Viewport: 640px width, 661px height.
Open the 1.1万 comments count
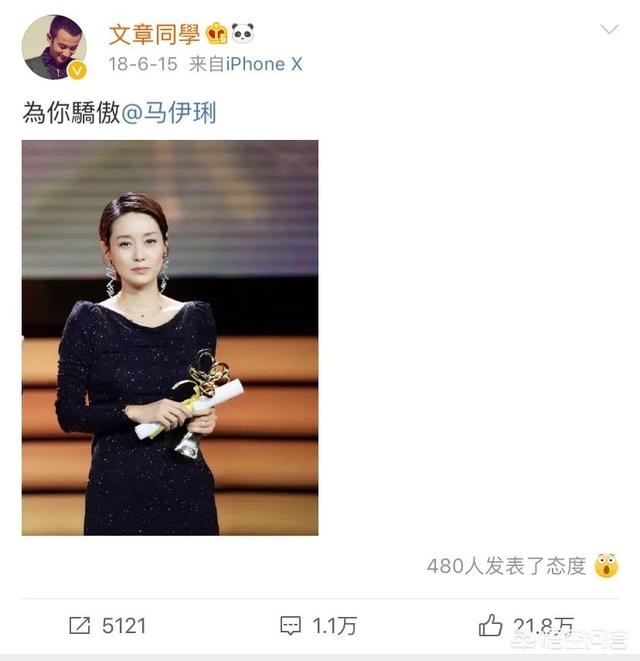click(334, 626)
